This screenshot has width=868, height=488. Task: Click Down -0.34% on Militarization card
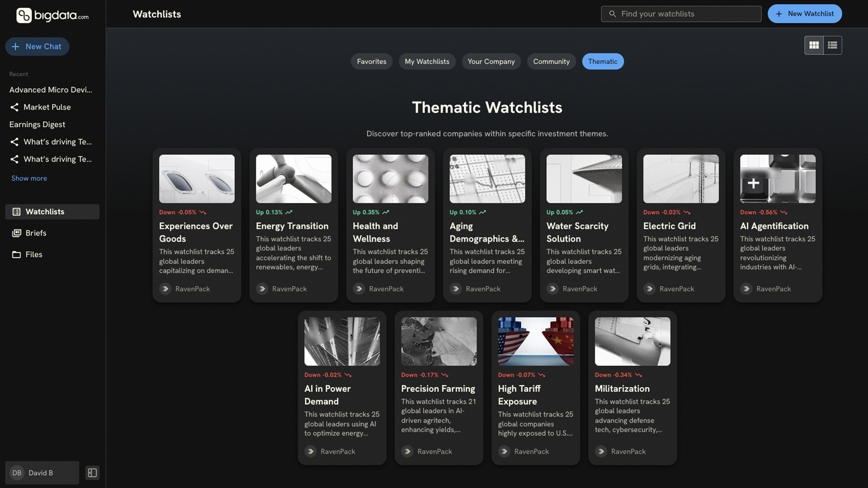click(x=613, y=375)
